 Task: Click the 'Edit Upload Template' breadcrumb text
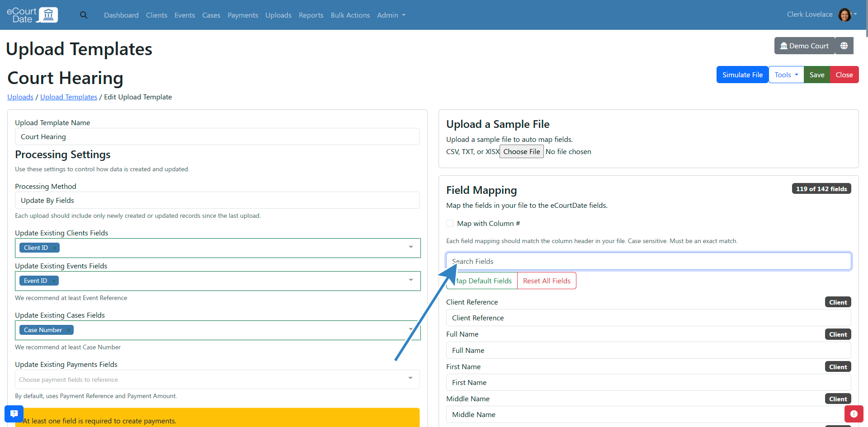[138, 97]
